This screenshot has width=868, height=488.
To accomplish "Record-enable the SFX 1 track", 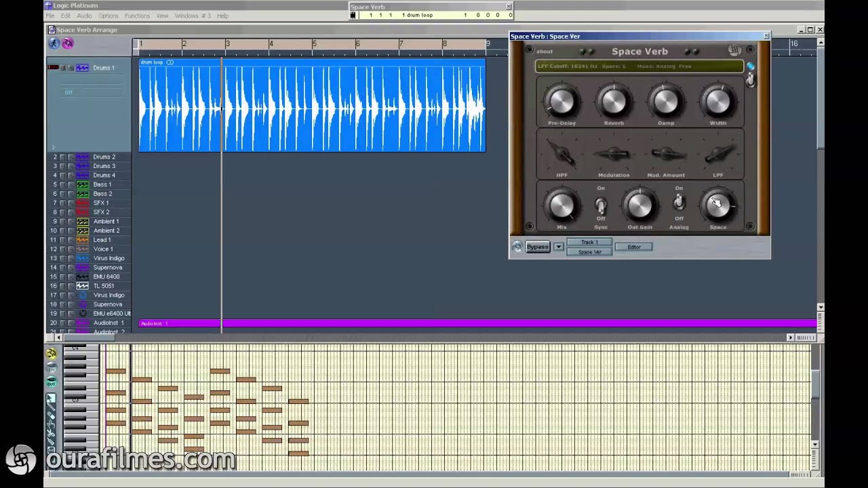I will (x=71, y=203).
